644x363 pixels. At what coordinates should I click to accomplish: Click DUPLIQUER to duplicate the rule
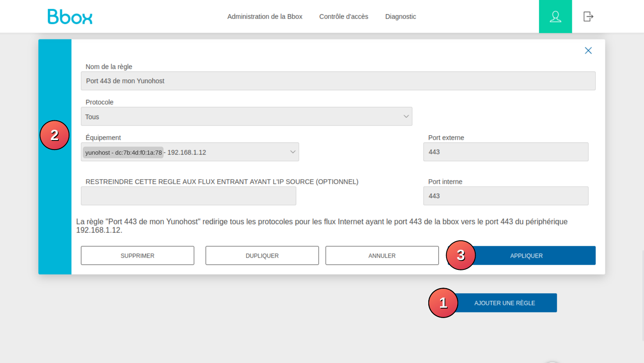(x=262, y=256)
